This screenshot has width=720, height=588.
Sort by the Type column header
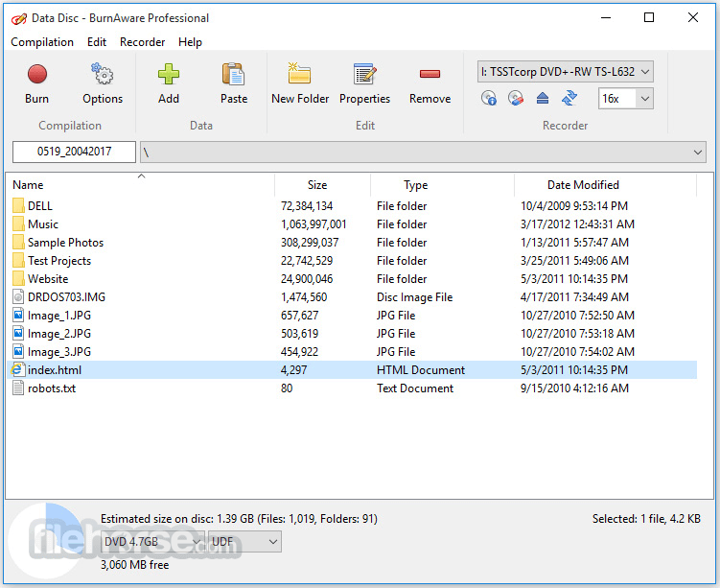coord(442,185)
